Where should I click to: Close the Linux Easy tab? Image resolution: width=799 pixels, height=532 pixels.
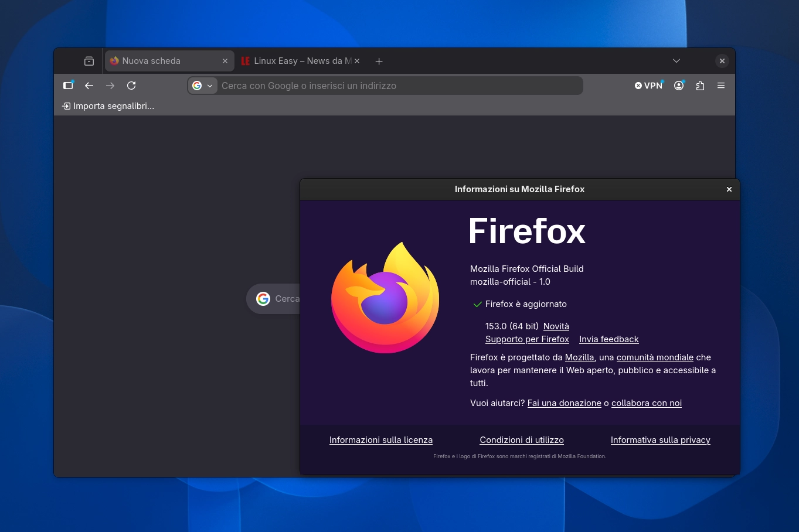point(357,61)
